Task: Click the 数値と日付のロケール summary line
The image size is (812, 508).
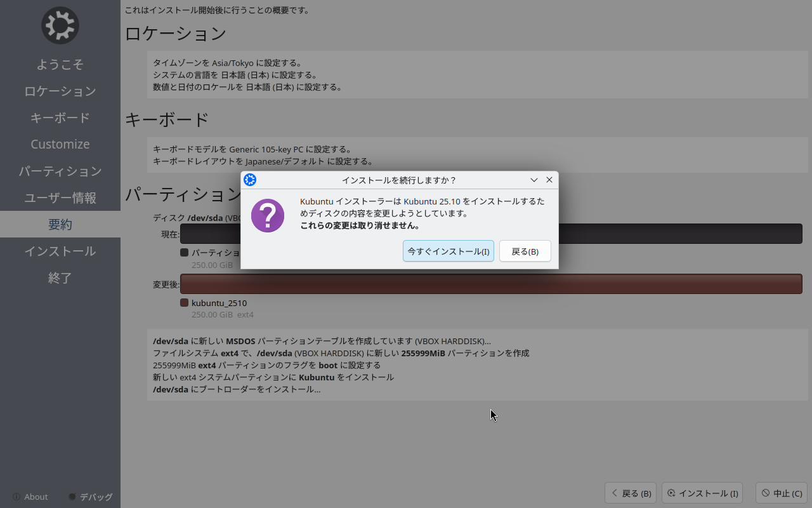Action: click(247, 87)
